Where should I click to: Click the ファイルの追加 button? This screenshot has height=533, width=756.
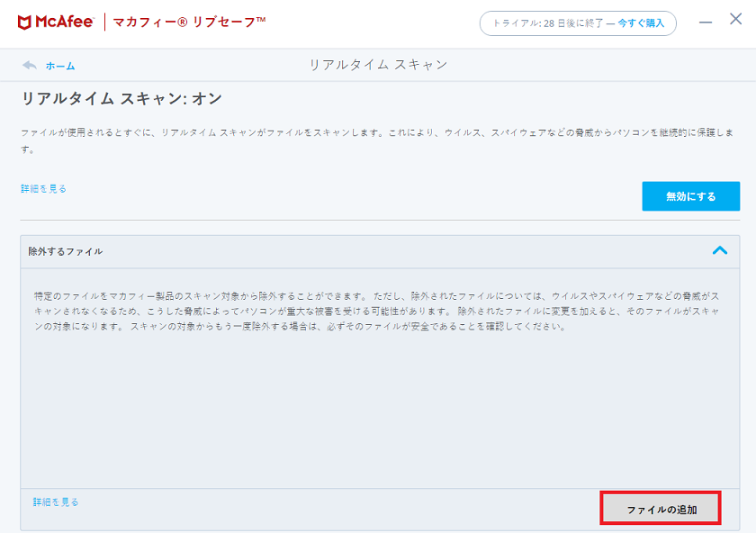click(661, 508)
